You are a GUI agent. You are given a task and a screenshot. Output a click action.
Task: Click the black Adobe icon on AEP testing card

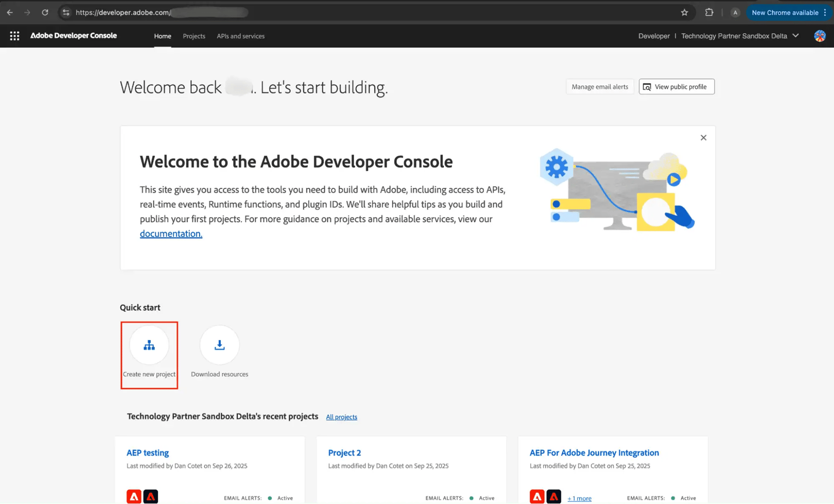point(150,496)
